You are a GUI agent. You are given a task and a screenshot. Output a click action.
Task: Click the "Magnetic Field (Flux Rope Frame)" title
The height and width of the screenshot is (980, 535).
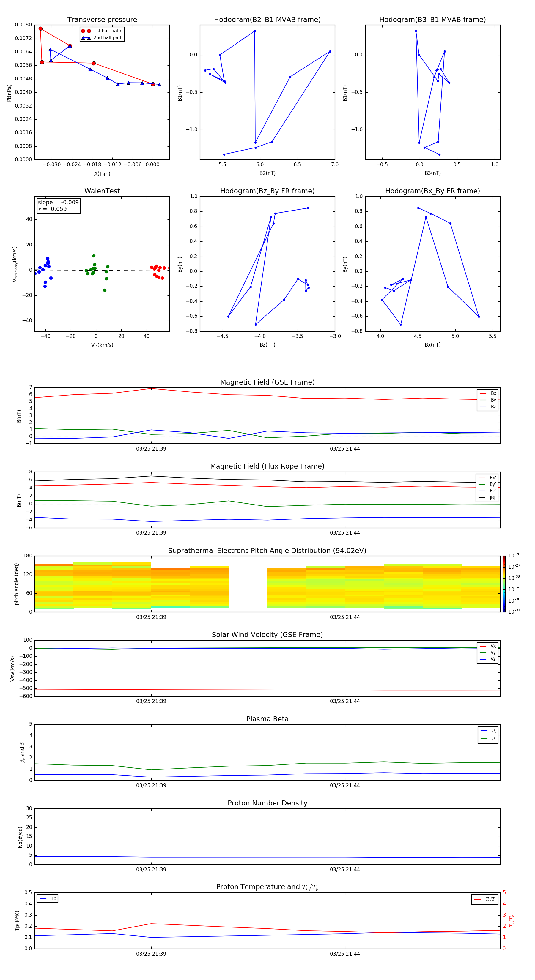tap(267, 467)
